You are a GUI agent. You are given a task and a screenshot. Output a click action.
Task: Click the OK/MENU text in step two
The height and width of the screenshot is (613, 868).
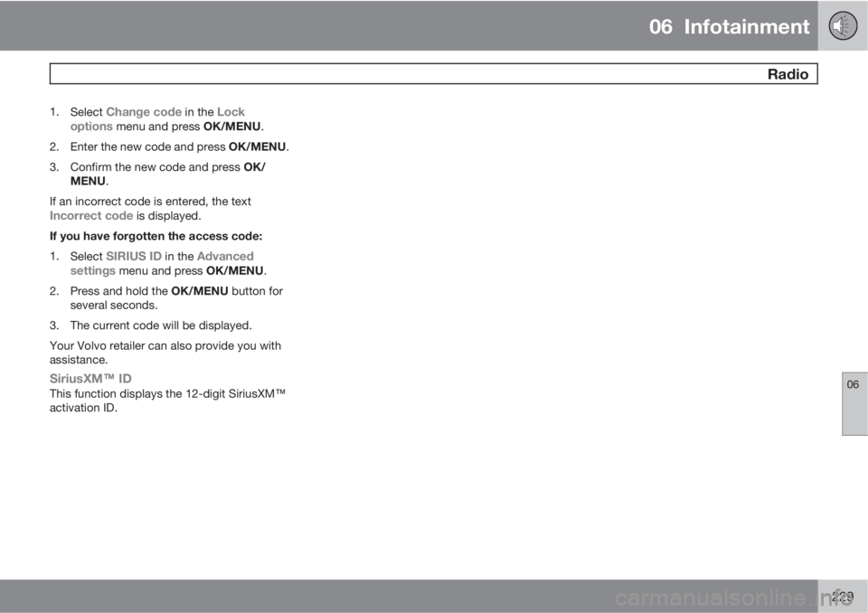click(x=258, y=146)
